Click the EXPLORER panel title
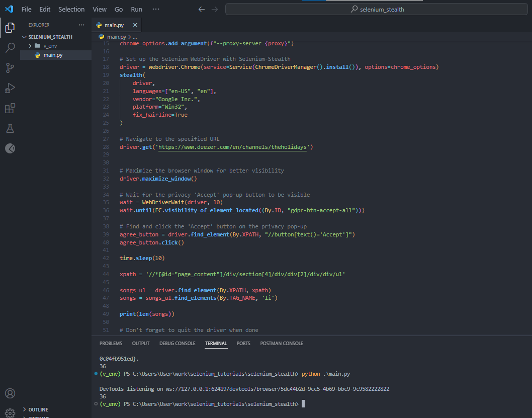This screenshot has width=532, height=418. pos(39,25)
